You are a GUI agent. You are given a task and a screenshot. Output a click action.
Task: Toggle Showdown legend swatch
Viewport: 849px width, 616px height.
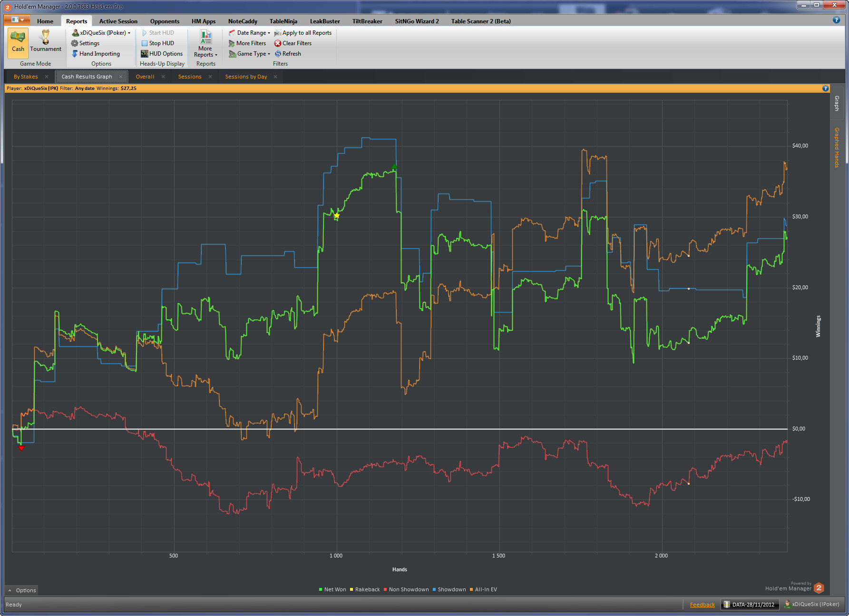(x=434, y=590)
